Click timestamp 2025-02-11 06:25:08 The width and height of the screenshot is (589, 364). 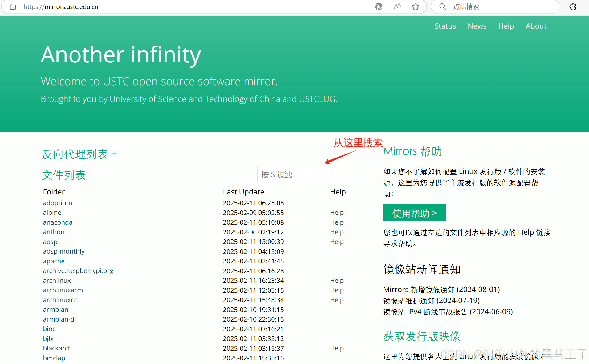tap(253, 203)
